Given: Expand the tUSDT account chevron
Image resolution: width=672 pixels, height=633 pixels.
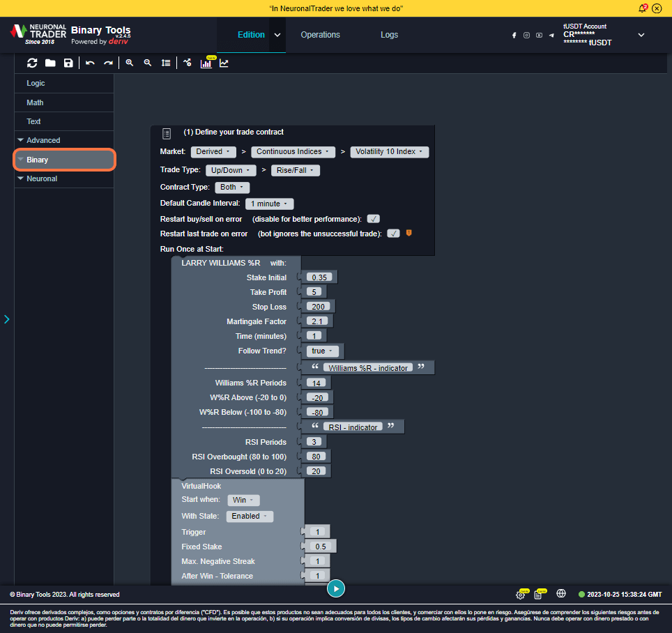Looking at the screenshot, I should [x=641, y=35].
